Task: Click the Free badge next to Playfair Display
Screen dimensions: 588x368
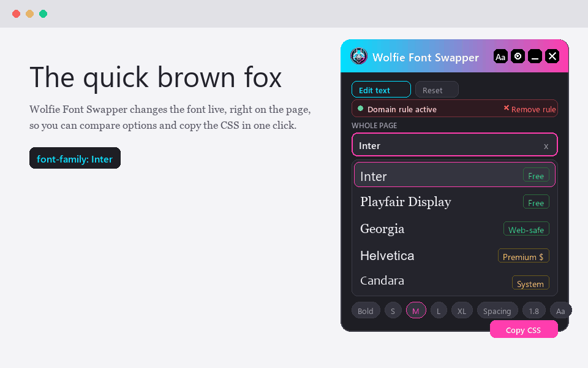Action: pos(536,202)
